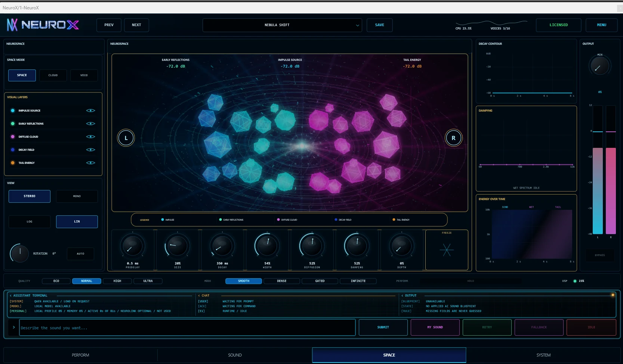Toggle Diffuse Cloud layer visibility
The height and width of the screenshot is (364, 623).
pos(90,137)
